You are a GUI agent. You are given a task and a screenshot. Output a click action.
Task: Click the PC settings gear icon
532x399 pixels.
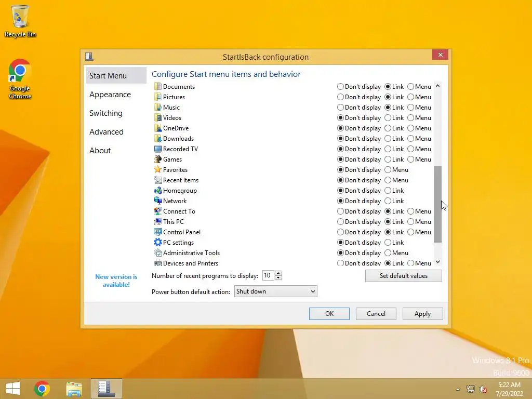158,242
